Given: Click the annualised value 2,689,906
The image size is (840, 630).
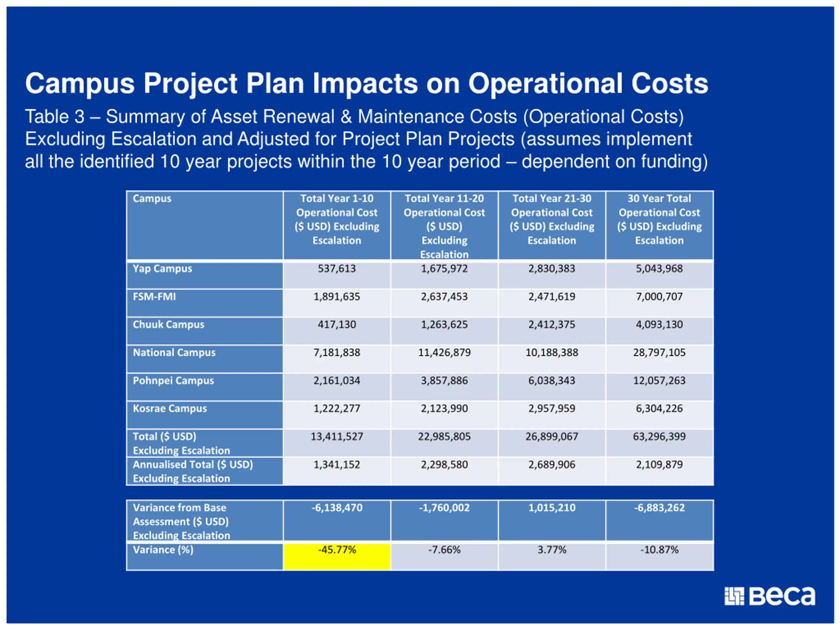Looking at the screenshot, I should coord(552,465).
